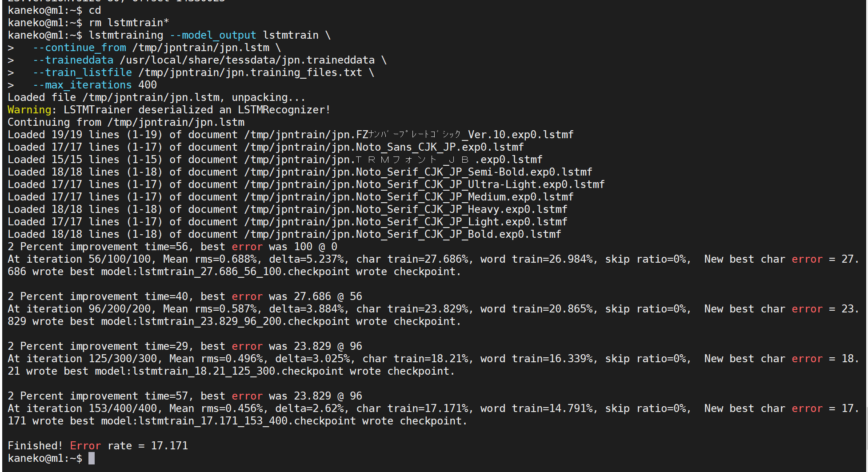Click the "Finished!" text near bottom
Viewport: 868px width, 472px height.
(x=35, y=446)
